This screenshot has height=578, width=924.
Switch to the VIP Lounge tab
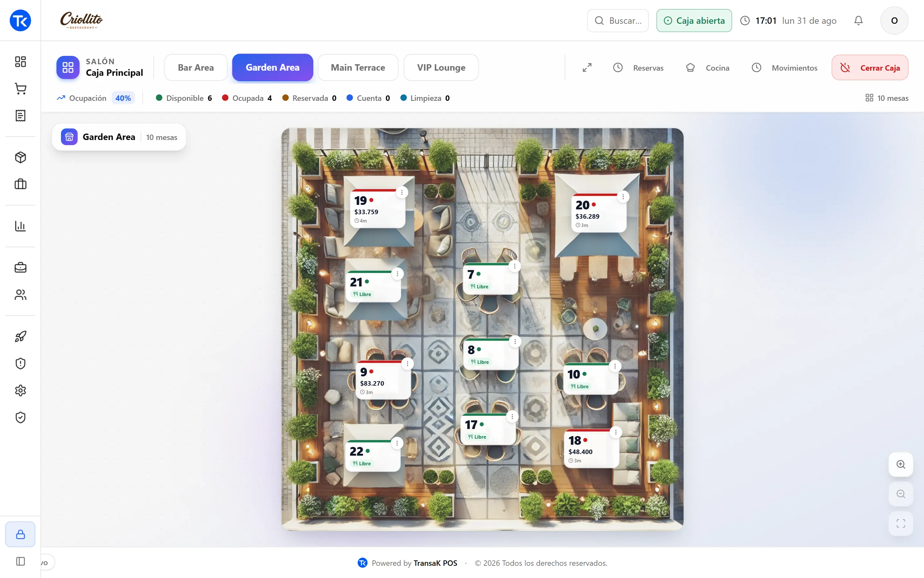coord(441,68)
